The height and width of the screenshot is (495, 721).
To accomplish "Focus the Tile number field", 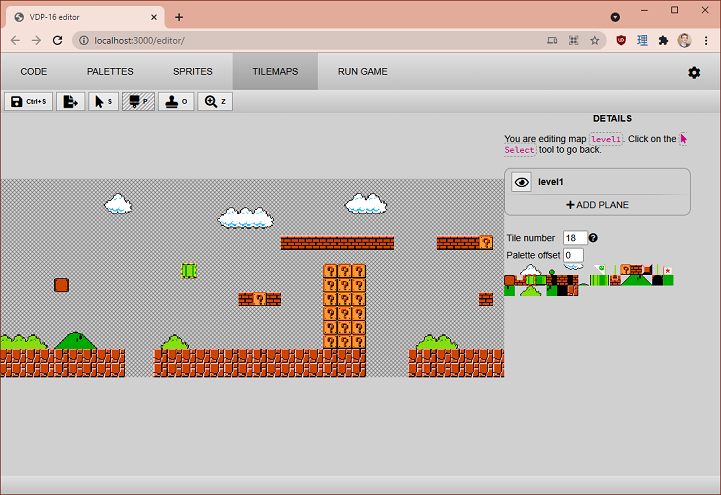I will tap(575, 238).
